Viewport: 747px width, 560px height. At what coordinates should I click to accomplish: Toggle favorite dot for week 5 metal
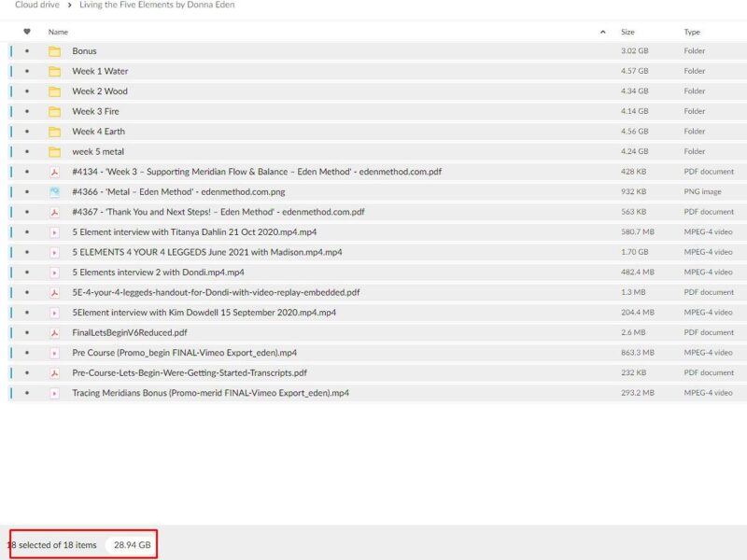(27, 152)
